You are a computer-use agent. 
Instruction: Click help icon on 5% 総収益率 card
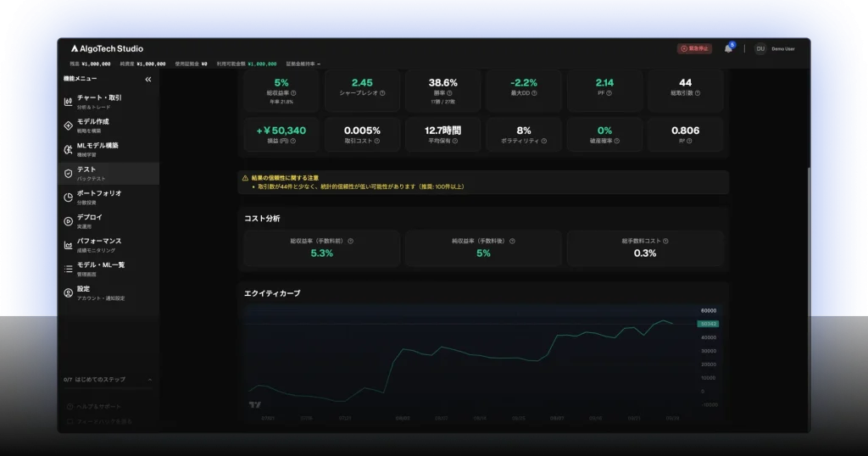tap(293, 93)
